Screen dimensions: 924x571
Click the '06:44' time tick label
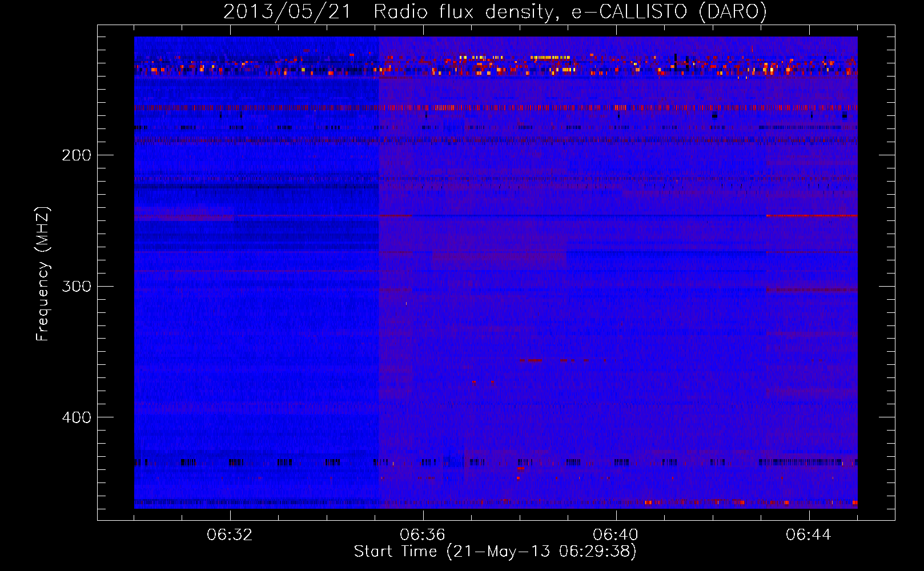point(809,535)
